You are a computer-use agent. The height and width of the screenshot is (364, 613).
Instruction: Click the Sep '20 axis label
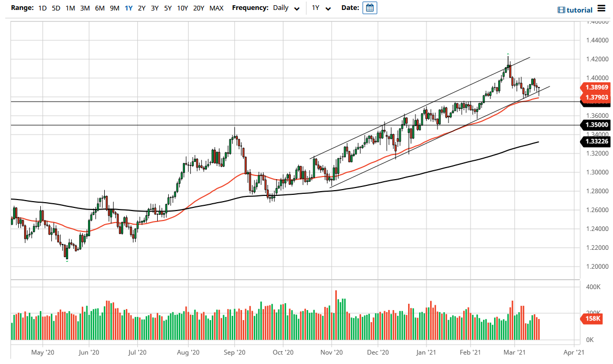[235, 352]
